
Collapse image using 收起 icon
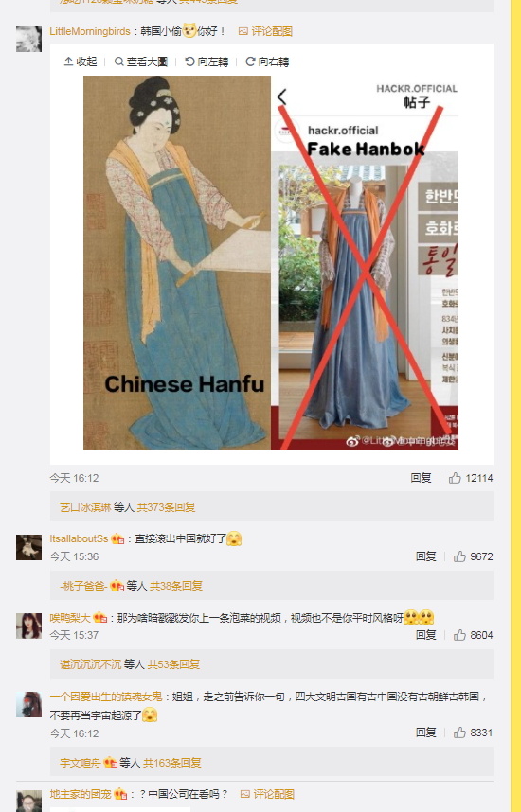coord(81,62)
